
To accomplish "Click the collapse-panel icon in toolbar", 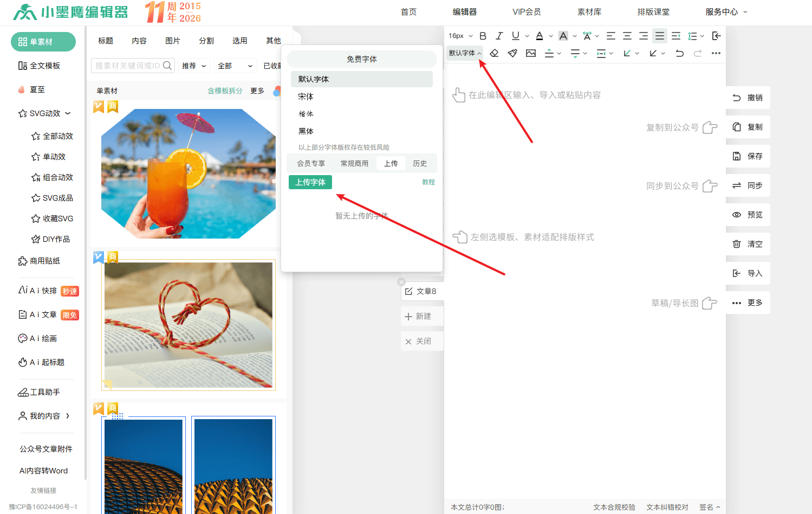I will pos(716,36).
